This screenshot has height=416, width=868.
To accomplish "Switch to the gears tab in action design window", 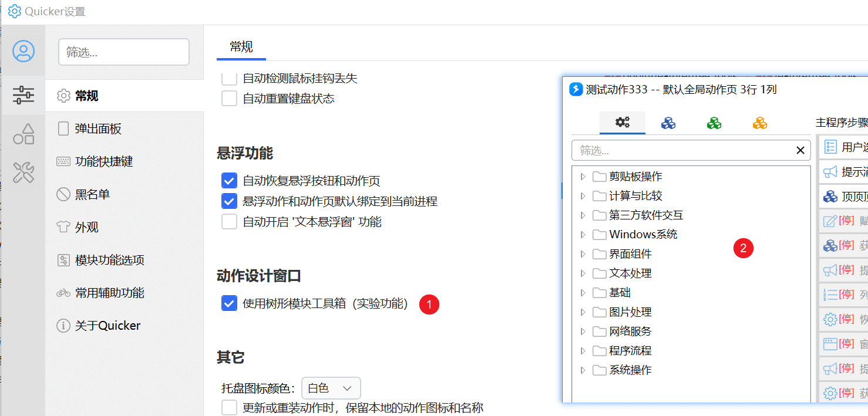I will [623, 123].
